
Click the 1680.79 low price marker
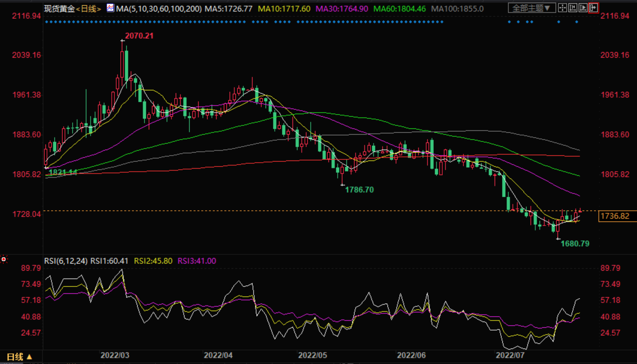pyautogui.click(x=575, y=244)
